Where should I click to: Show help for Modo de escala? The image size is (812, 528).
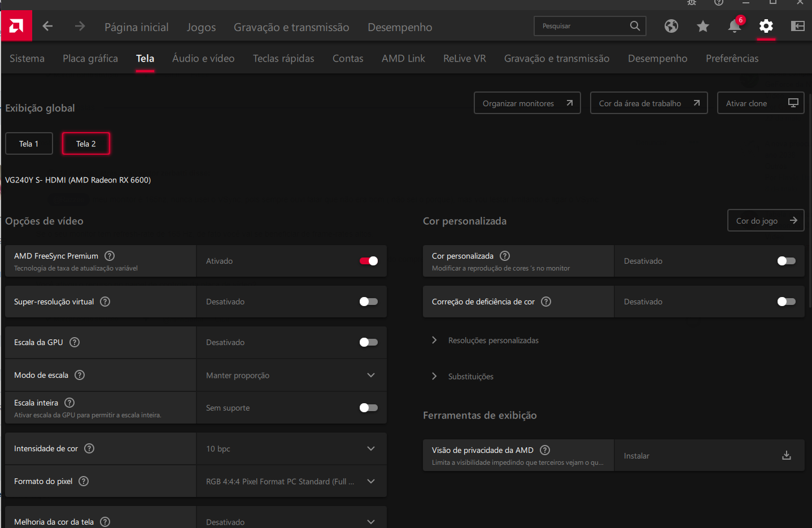point(80,375)
